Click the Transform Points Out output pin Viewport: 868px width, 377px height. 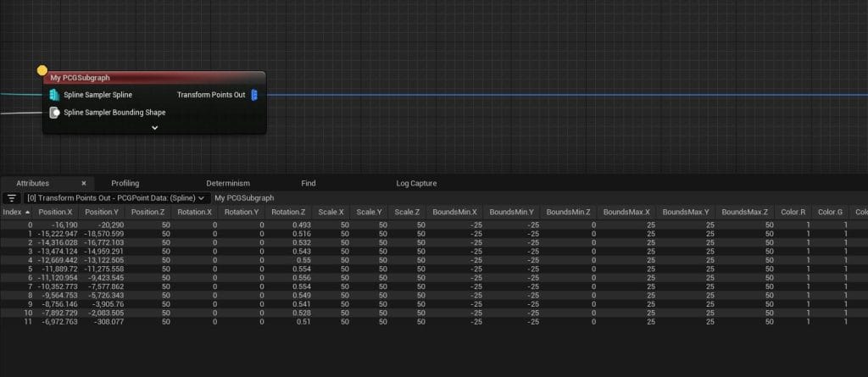click(254, 95)
